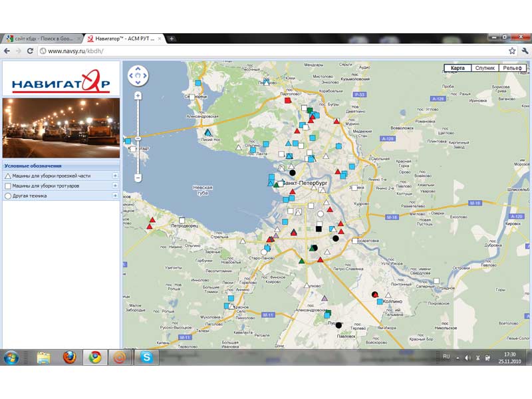This screenshot has width=532, height=399.
Task: Expand Машины для уборки проезжей части
Action: (115, 176)
